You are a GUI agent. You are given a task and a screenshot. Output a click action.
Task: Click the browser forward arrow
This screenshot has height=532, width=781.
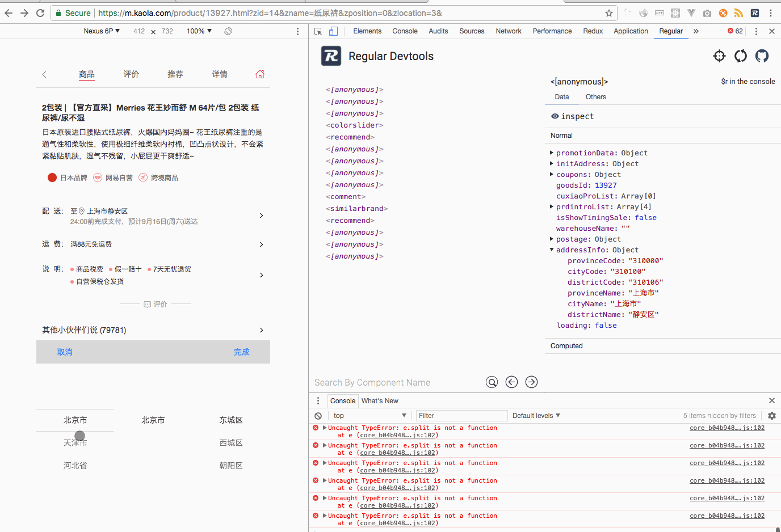pos(24,13)
